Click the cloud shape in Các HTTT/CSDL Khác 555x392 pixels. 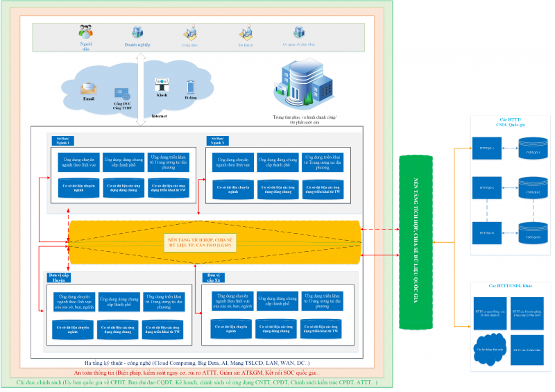tap(490, 350)
